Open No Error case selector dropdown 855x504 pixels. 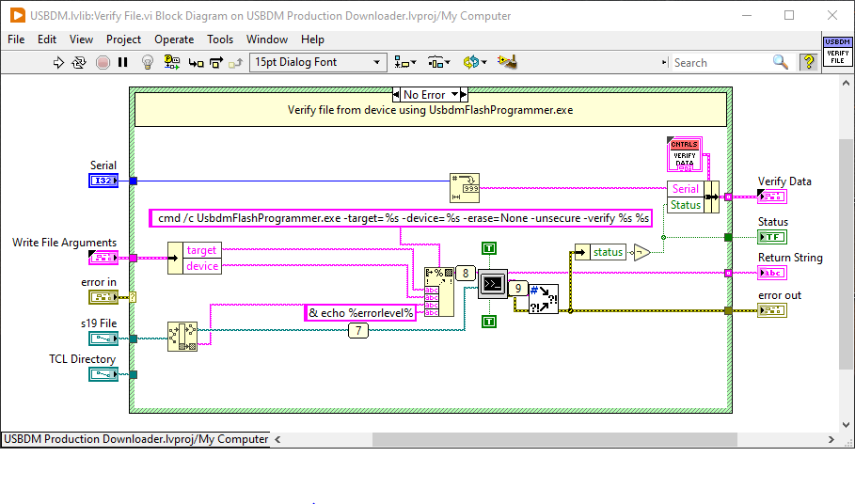[x=454, y=95]
